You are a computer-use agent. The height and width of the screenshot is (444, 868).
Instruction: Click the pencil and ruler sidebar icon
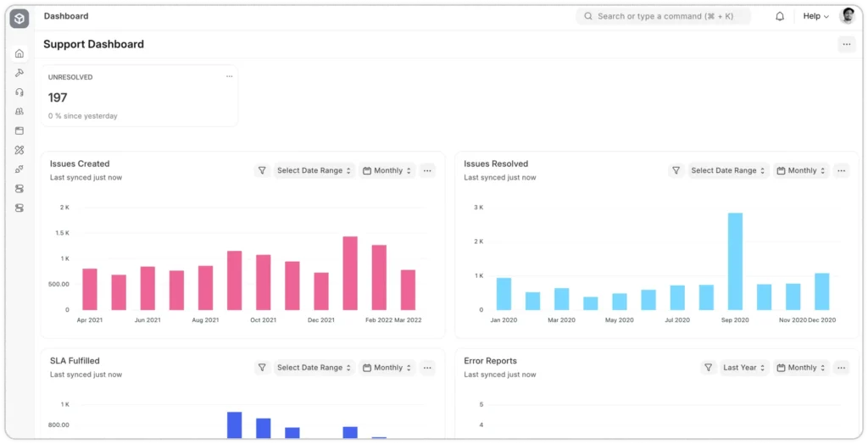pyautogui.click(x=19, y=150)
